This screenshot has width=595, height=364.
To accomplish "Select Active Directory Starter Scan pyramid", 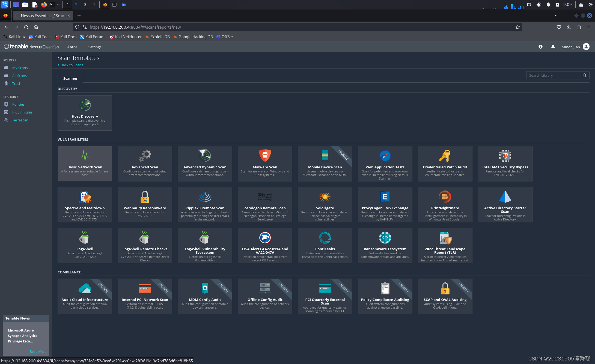I will [x=505, y=204].
